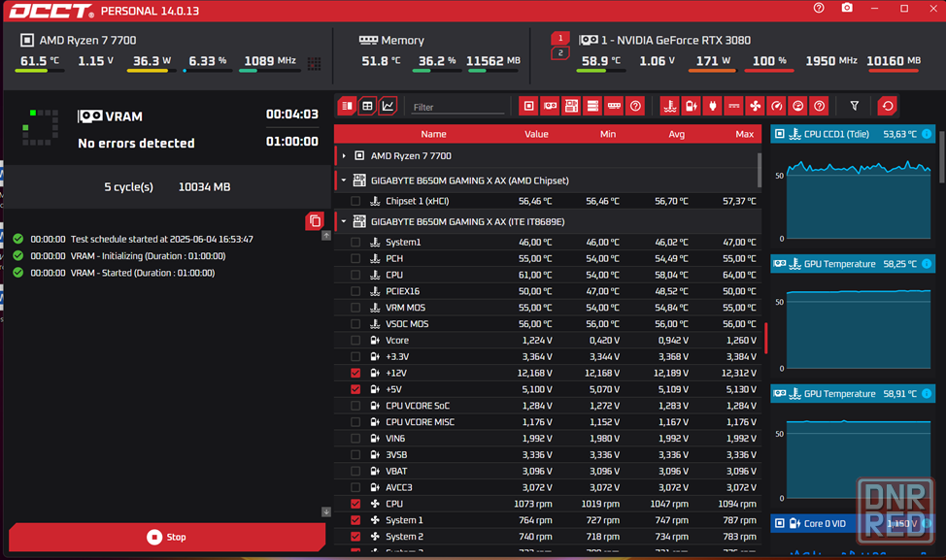Filter sensors by power plug icon
Image resolution: width=946 pixels, height=560 pixels.
tap(713, 106)
